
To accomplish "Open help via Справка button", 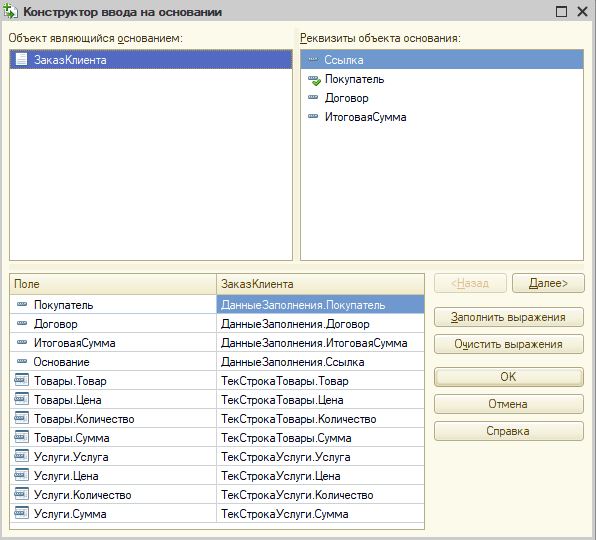I will click(x=509, y=431).
